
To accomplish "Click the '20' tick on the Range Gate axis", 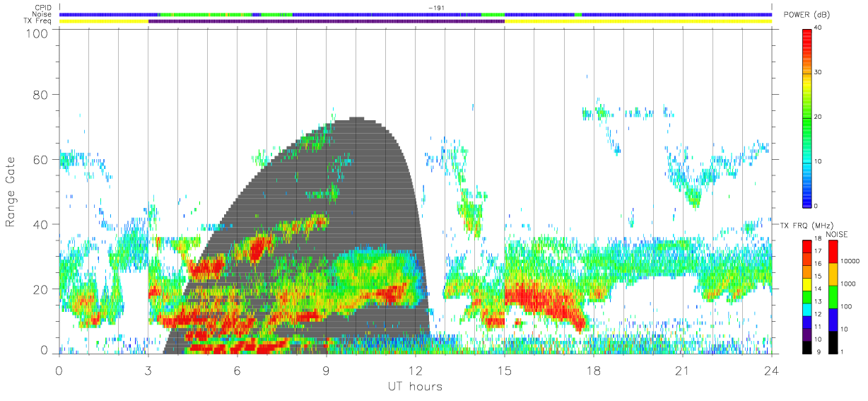I will click(40, 289).
